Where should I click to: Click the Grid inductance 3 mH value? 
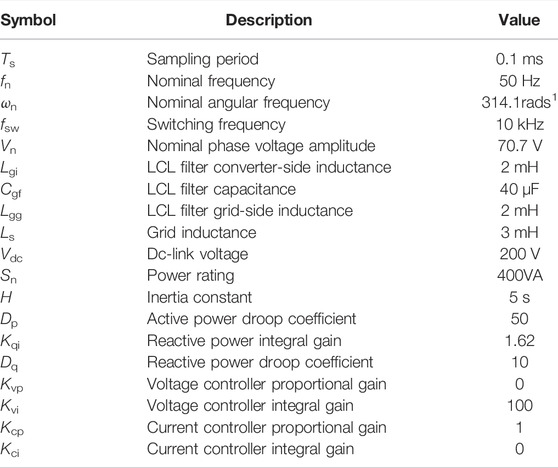pos(519,233)
